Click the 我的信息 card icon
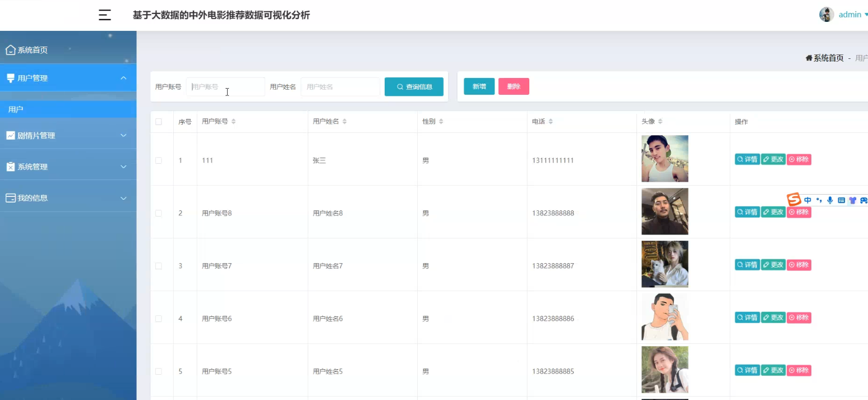 click(10, 198)
